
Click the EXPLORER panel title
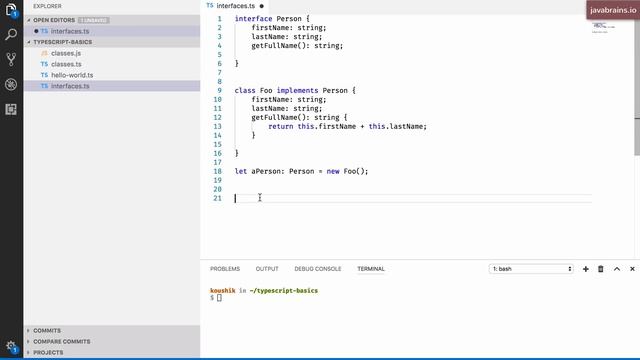coord(47,6)
